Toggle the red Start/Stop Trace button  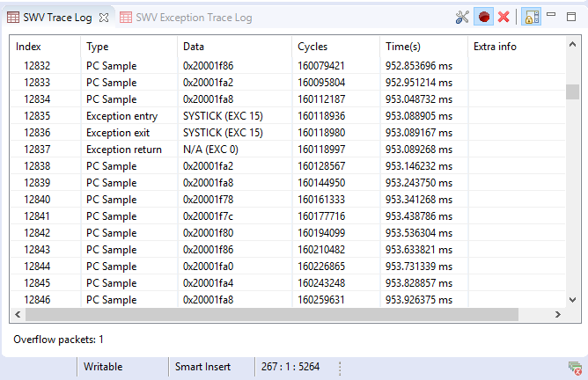(x=483, y=17)
